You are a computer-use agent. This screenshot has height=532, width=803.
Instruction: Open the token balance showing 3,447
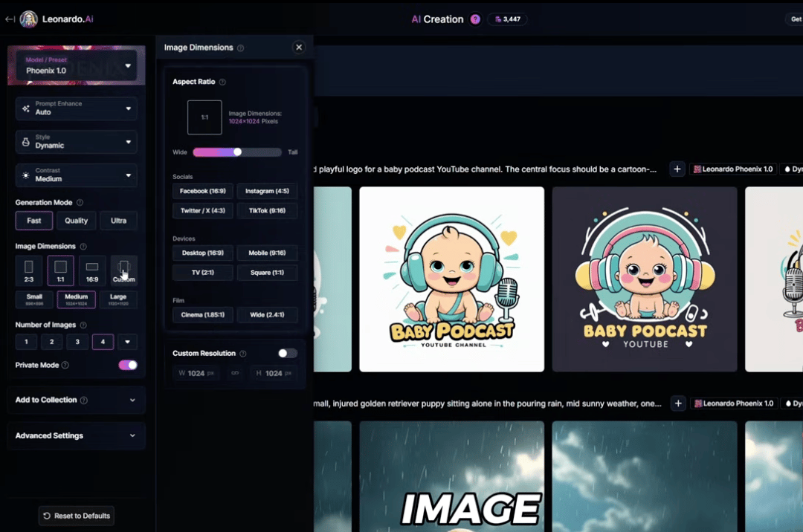click(508, 19)
